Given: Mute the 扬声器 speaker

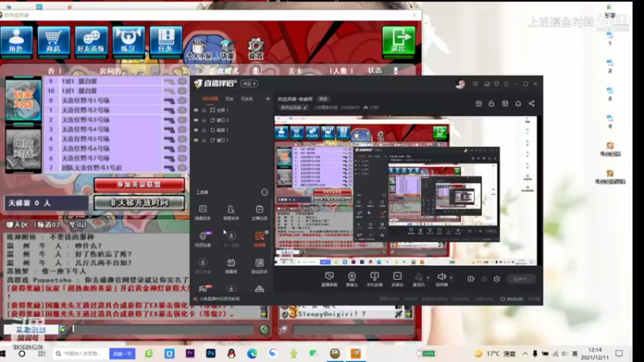Looking at the screenshot, I should click(x=441, y=279).
